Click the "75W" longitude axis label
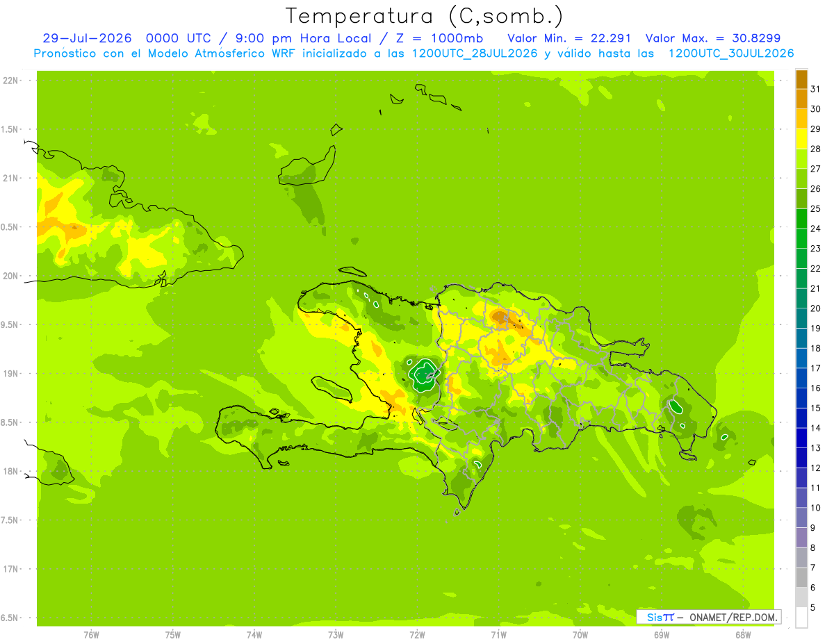Screen dimensions: 834x644 tap(173, 634)
